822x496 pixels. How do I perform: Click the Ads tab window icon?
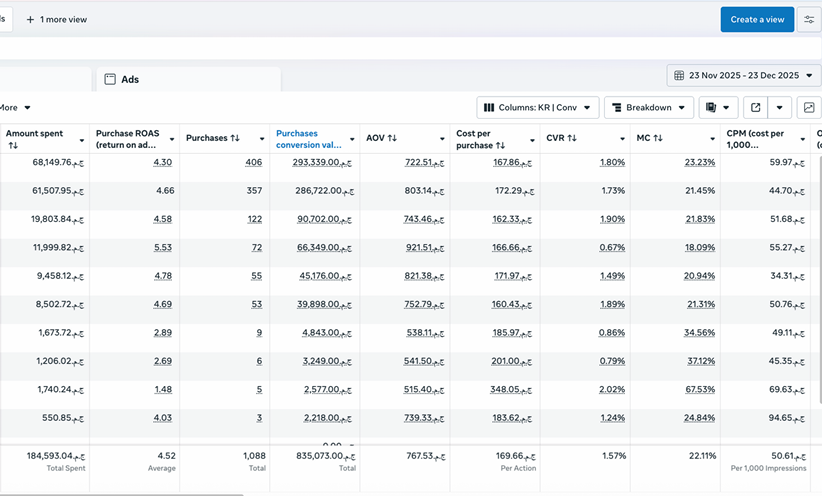tap(111, 79)
